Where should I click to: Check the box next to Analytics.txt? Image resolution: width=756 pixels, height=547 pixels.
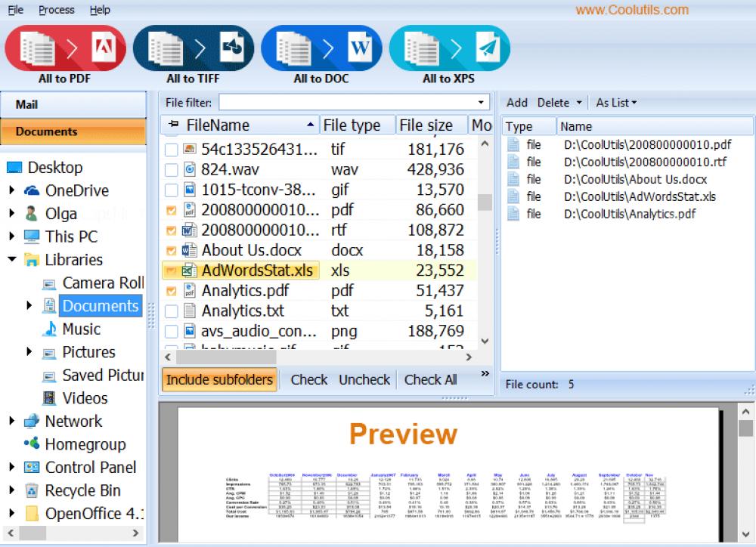pos(170,310)
